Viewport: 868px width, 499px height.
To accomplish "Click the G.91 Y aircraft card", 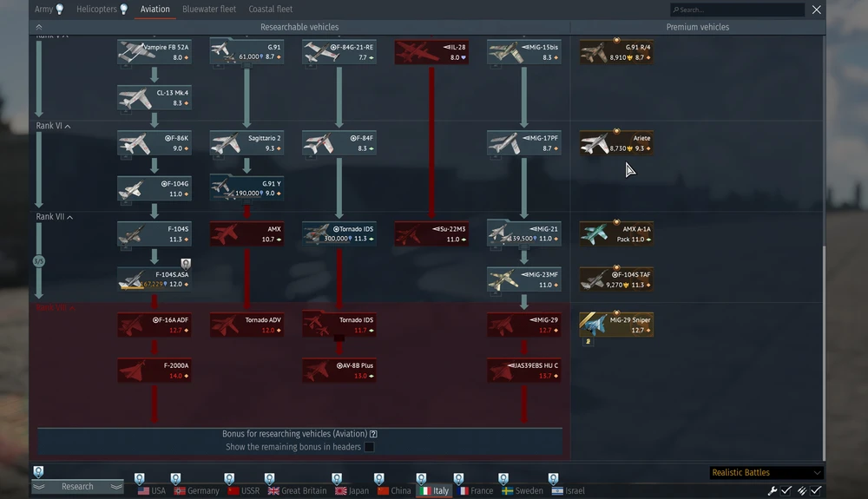I will point(247,188).
